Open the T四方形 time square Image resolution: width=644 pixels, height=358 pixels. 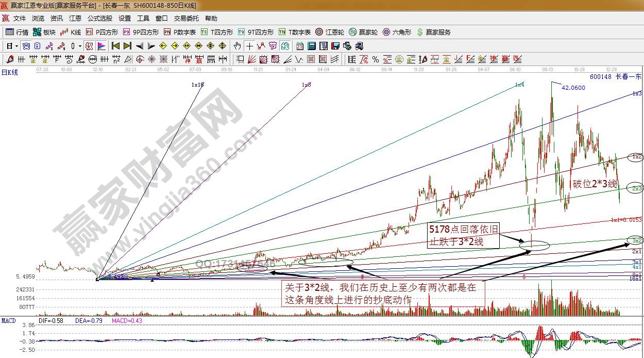(x=217, y=32)
